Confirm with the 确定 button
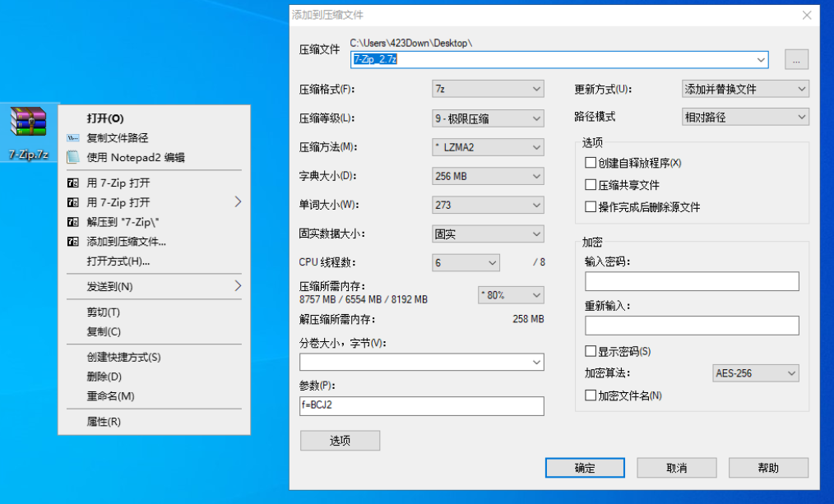 point(585,468)
